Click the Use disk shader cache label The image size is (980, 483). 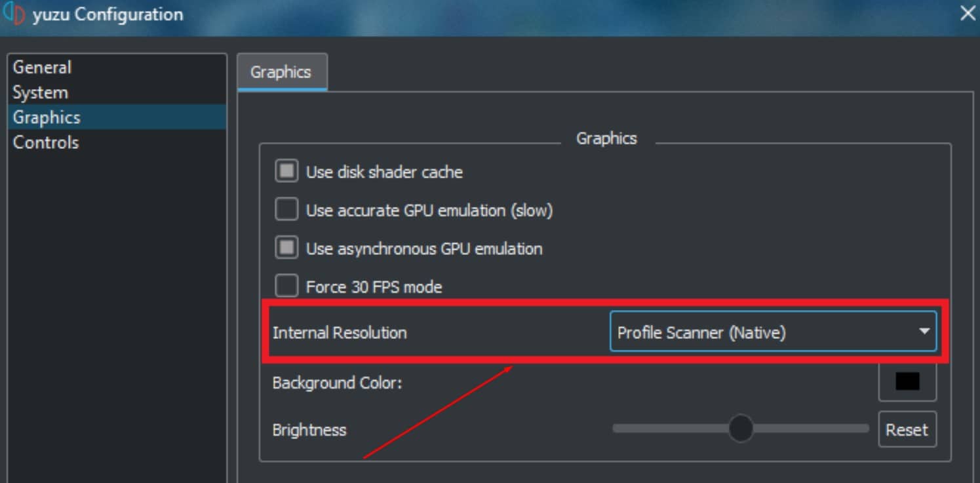(384, 172)
